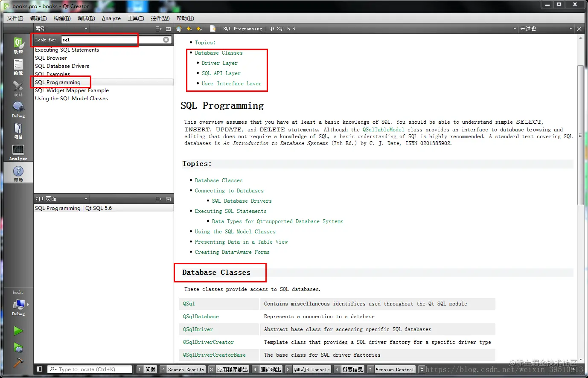Viewport: 588px width, 378px height.
Task: Open the 工具(T) menu
Action: [x=136, y=18]
